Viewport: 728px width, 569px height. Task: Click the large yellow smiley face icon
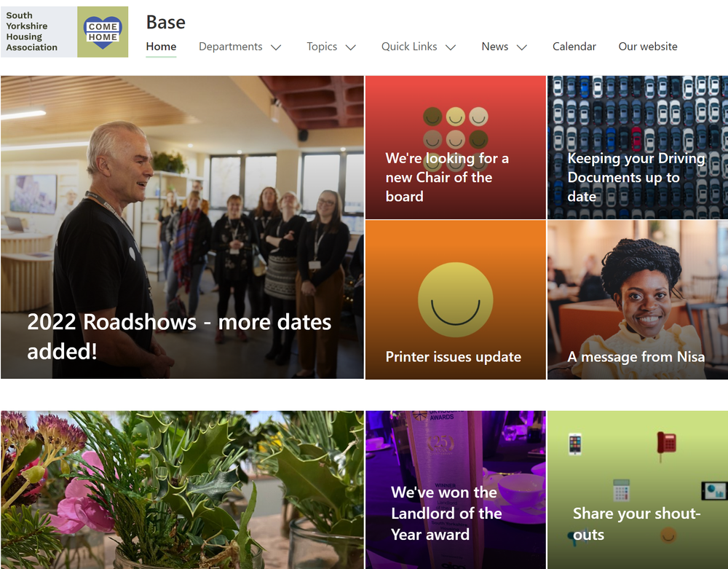pyautogui.click(x=456, y=299)
